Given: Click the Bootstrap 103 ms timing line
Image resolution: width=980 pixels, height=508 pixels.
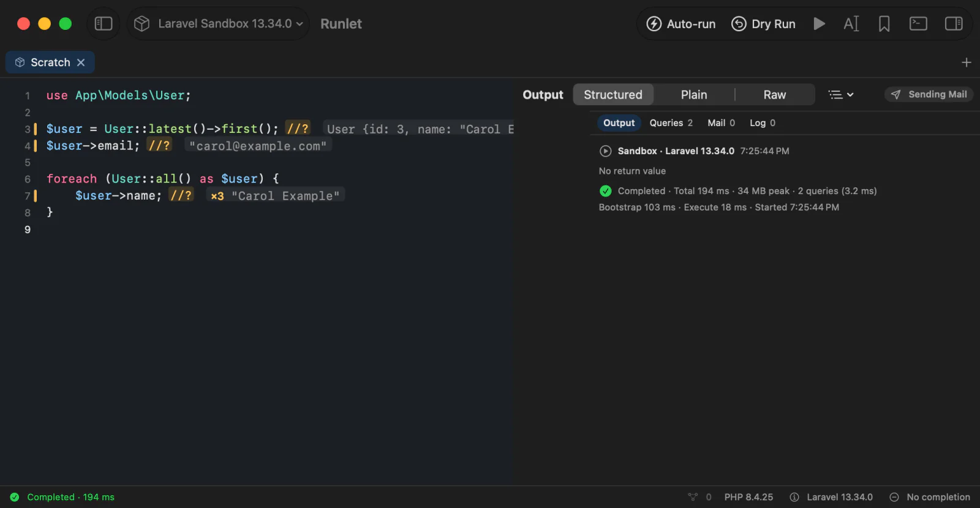Looking at the screenshot, I should pos(719,207).
